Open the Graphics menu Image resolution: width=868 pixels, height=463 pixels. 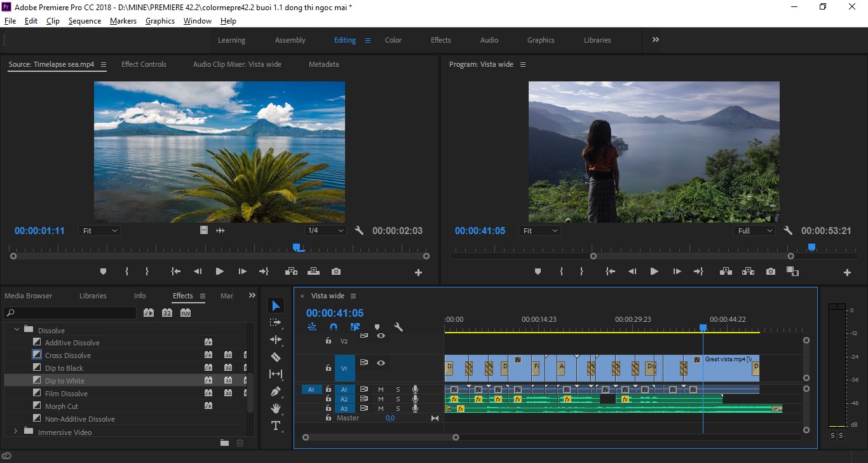point(160,21)
